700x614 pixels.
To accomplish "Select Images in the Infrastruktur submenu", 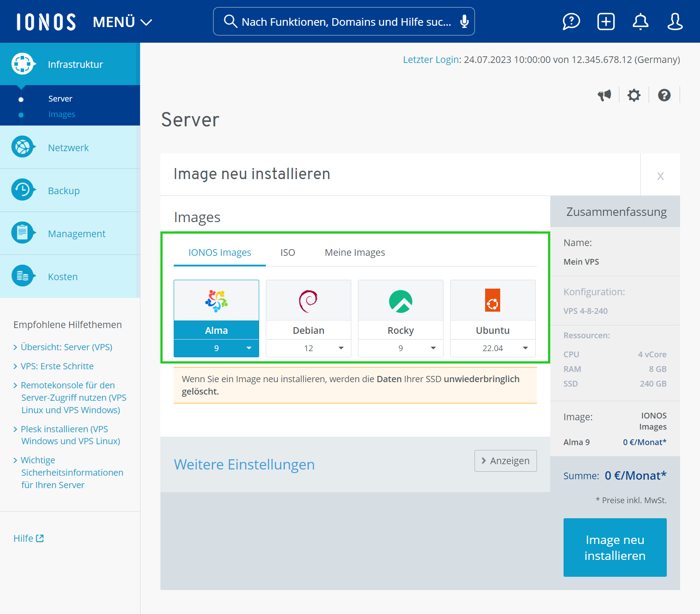I will [62, 114].
